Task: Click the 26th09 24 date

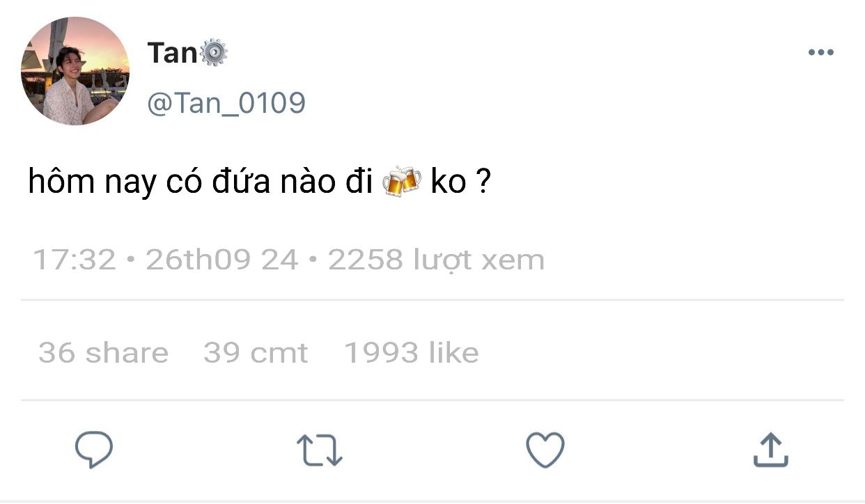Action: 222,260
